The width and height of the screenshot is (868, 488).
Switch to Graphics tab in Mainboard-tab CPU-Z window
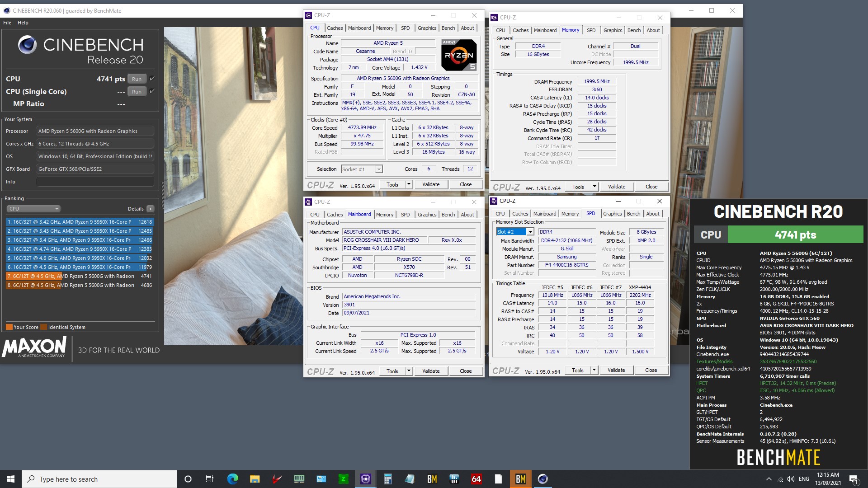coord(427,215)
